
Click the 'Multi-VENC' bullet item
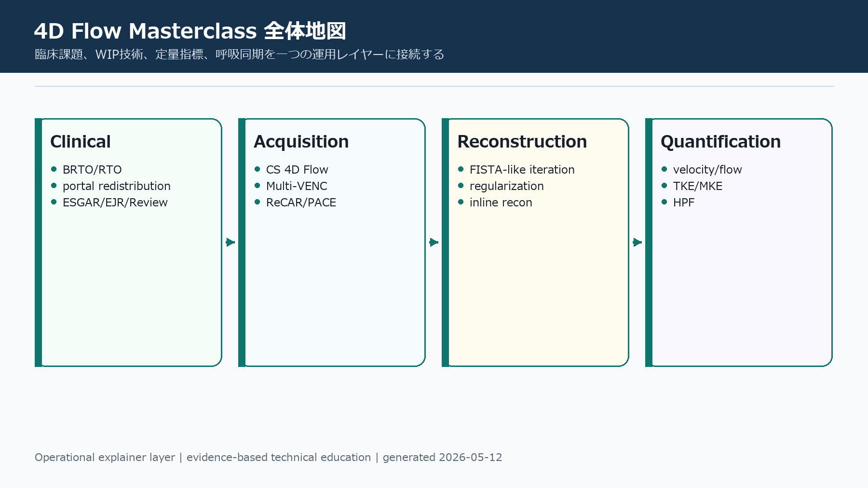pos(297,186)
